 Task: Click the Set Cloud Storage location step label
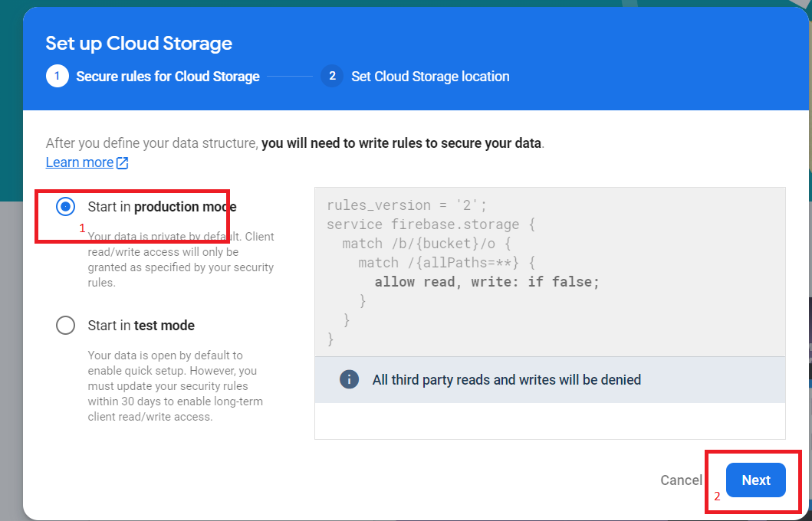(430, 77)
